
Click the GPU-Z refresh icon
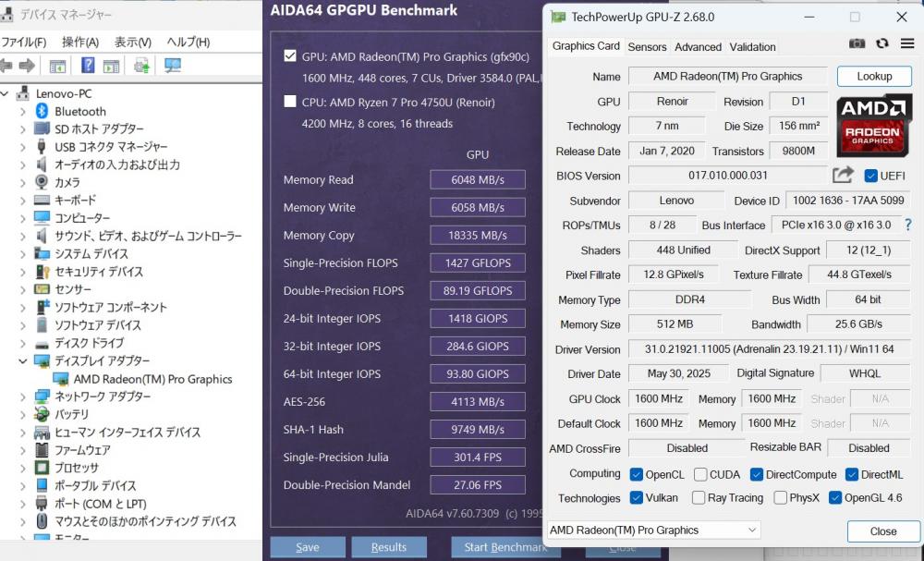(882, 43)
